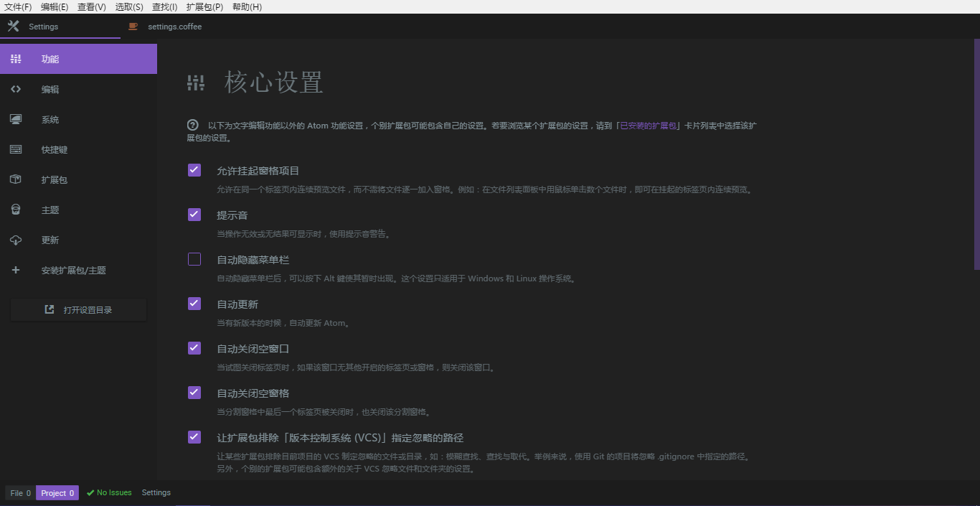Click the 主题 paint bucket icon

[16, 210]
